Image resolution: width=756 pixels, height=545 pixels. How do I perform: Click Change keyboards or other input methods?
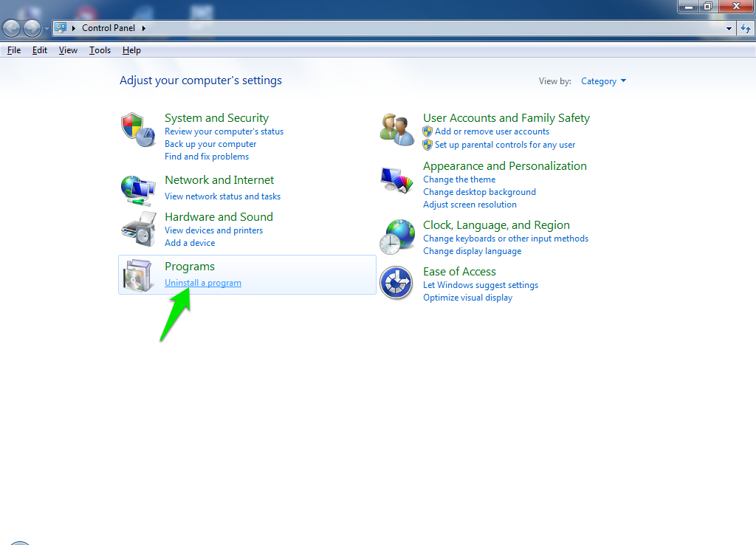click(505, 239)
